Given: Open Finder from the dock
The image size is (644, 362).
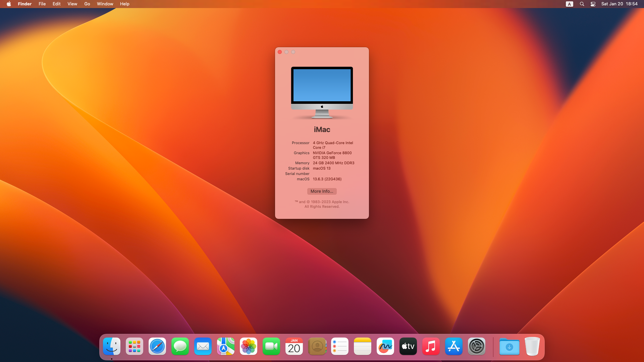Looking at the screenshot, I should point(111,347).
